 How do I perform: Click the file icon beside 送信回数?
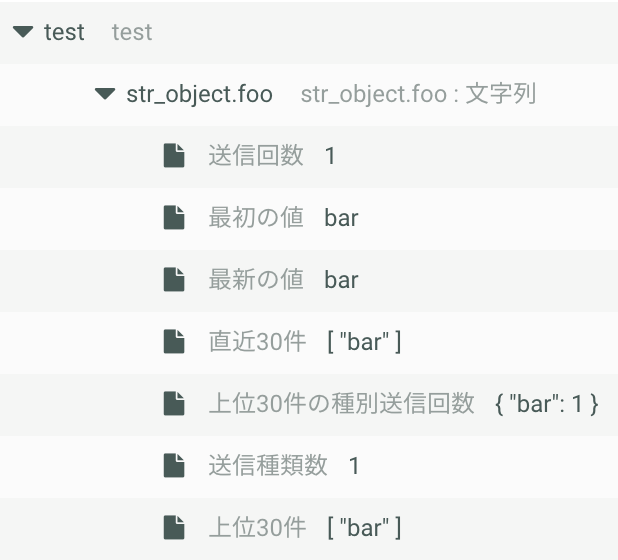(174, 156)
